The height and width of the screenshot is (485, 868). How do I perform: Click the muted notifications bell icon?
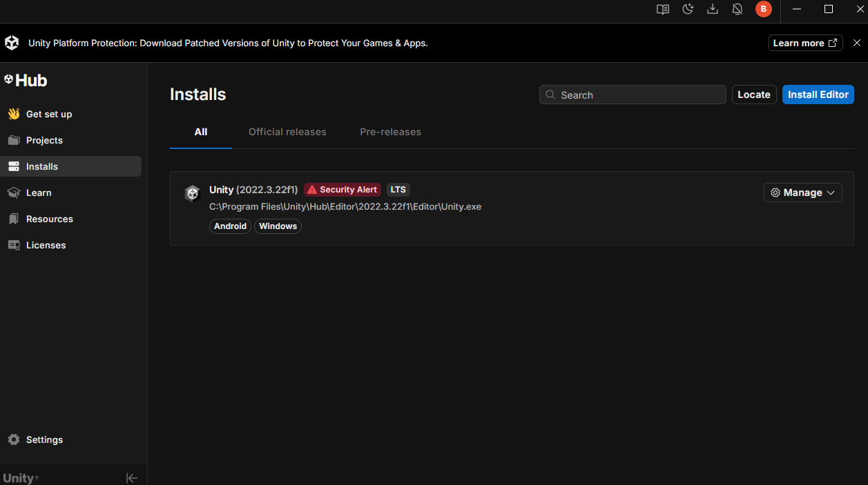coord(737,9)
